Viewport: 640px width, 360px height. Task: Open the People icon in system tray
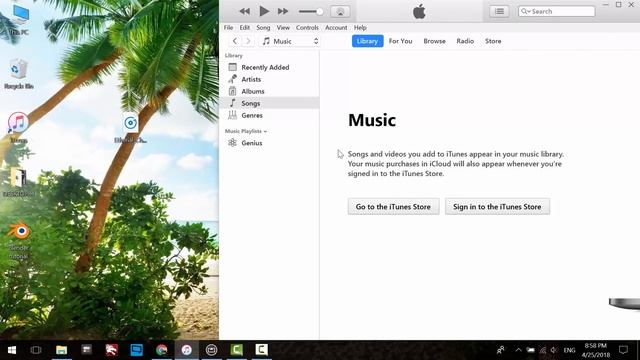[500, 350]
